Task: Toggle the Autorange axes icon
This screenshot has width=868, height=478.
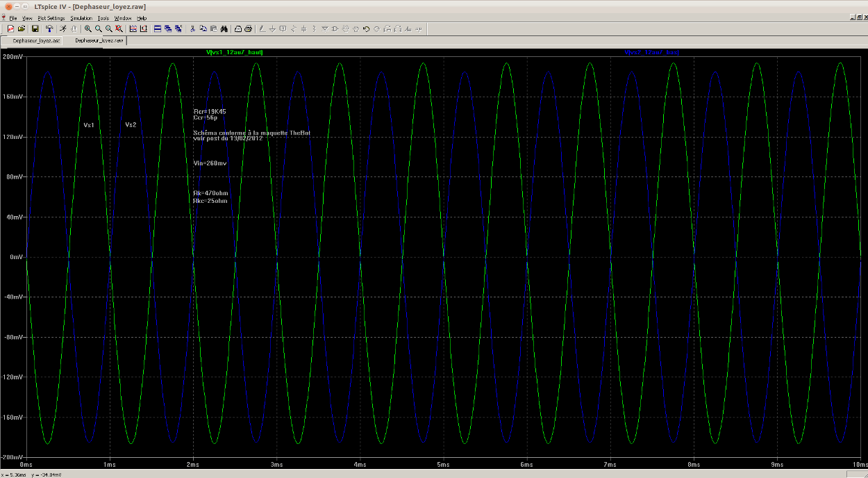Action: pyautogui.click(x=144, y=28)
